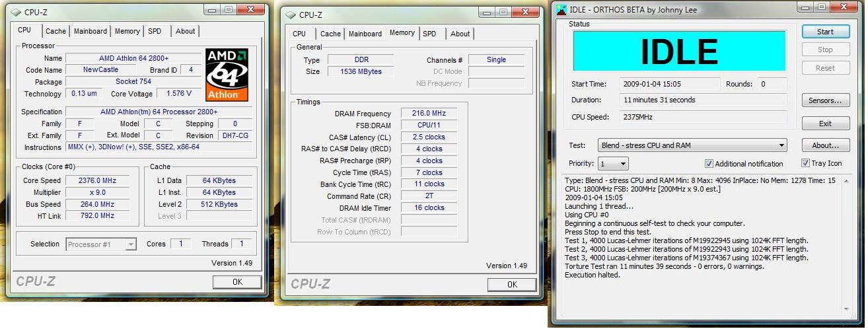Open Cache tab in the memory CPU-Z window

(x=330, y=34)
